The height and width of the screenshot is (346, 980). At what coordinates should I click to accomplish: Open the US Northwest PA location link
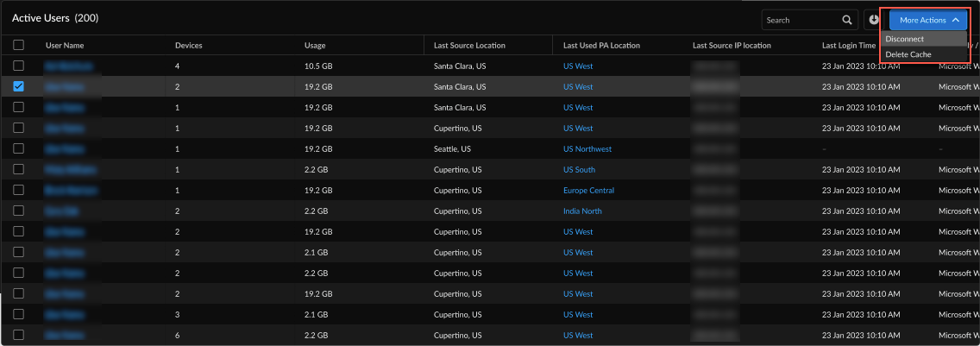pyautogui.click(x=587, y=148)
